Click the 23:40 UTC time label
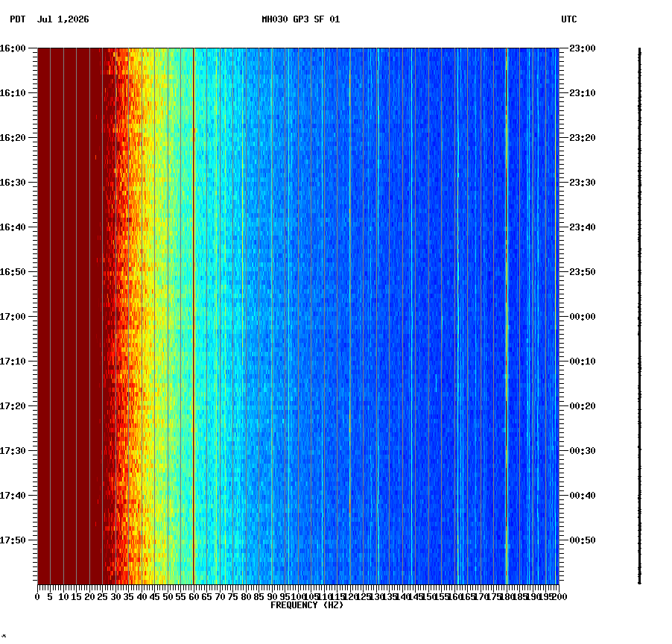The width and height of the screenshot is (672, 644). pos(583,227)
